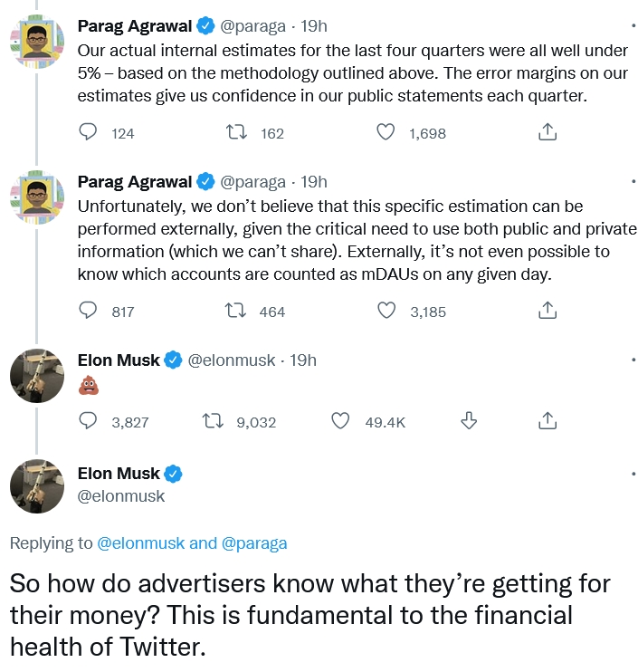Share Parag's internal estimates tweet
638x672 pixels.
click(x=548, y=132)
